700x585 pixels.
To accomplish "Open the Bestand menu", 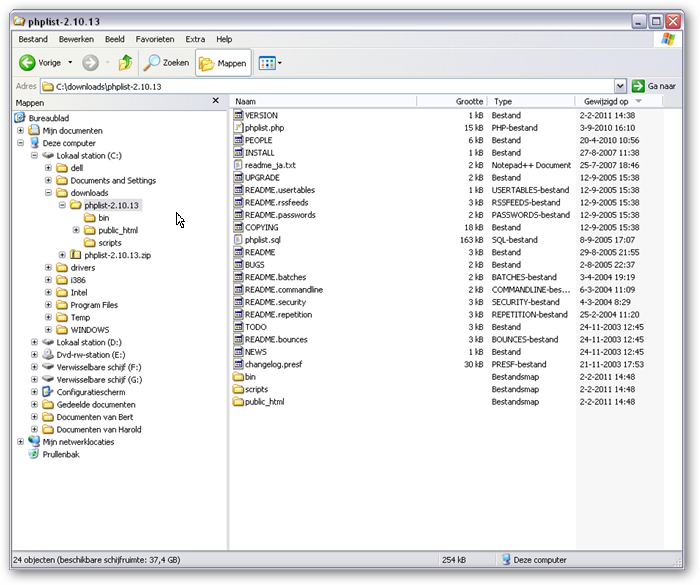I will click(x=33, y=39).
